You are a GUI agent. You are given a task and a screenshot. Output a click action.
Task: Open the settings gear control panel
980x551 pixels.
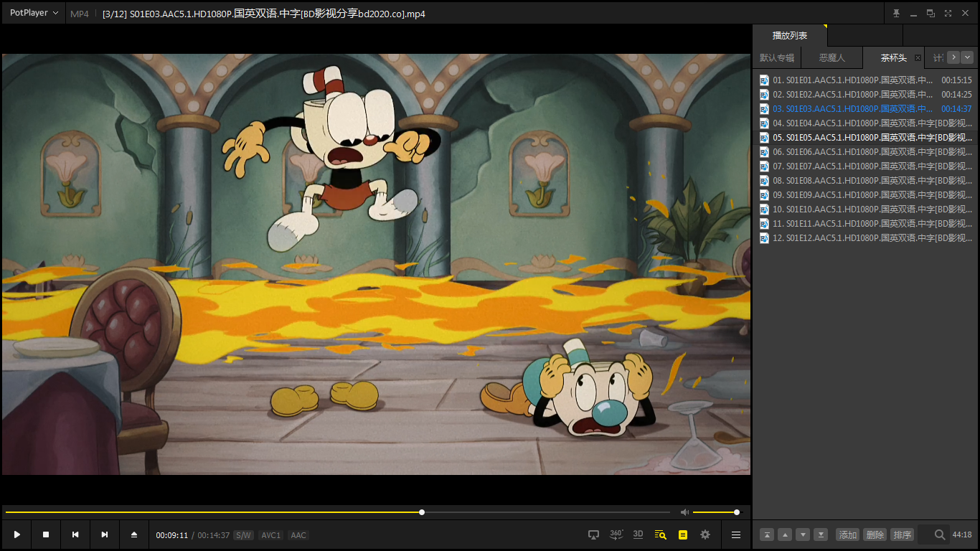[705, 534]
